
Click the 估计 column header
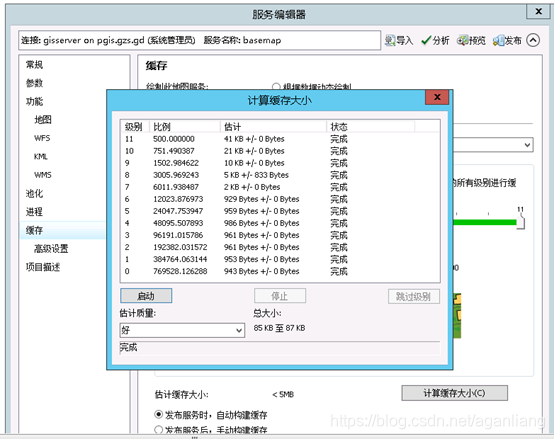[273, 126]
